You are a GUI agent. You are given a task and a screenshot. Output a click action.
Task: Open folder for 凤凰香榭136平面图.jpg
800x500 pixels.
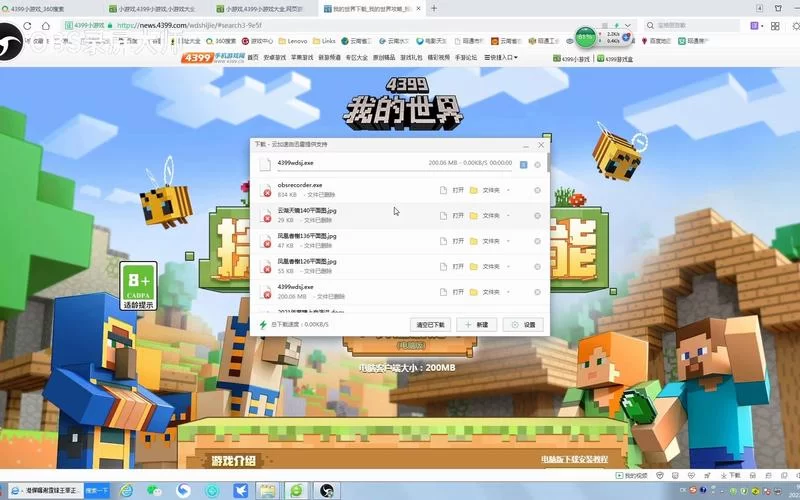pos(485,241)
